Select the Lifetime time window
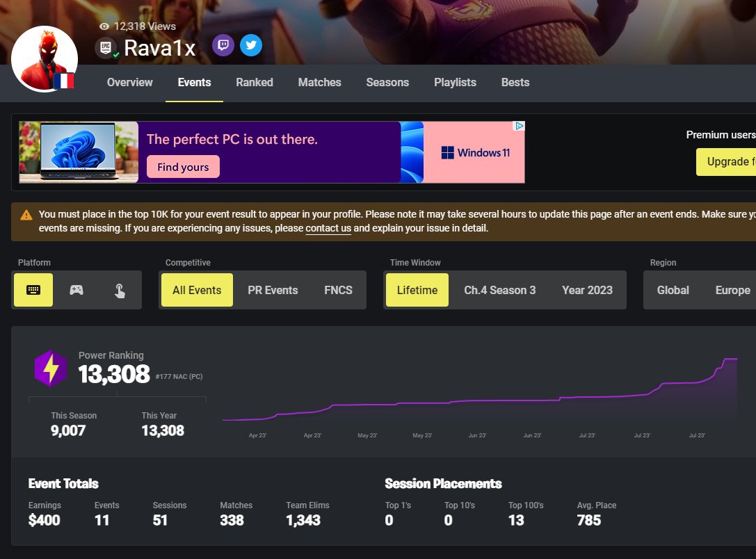The image size is (756, 559). 417,290
